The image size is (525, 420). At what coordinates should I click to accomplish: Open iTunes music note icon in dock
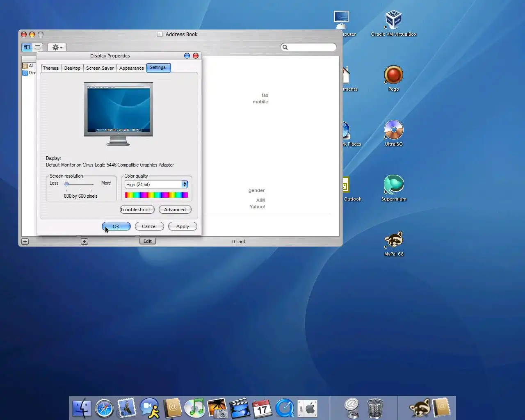click(x=195, y=408)
